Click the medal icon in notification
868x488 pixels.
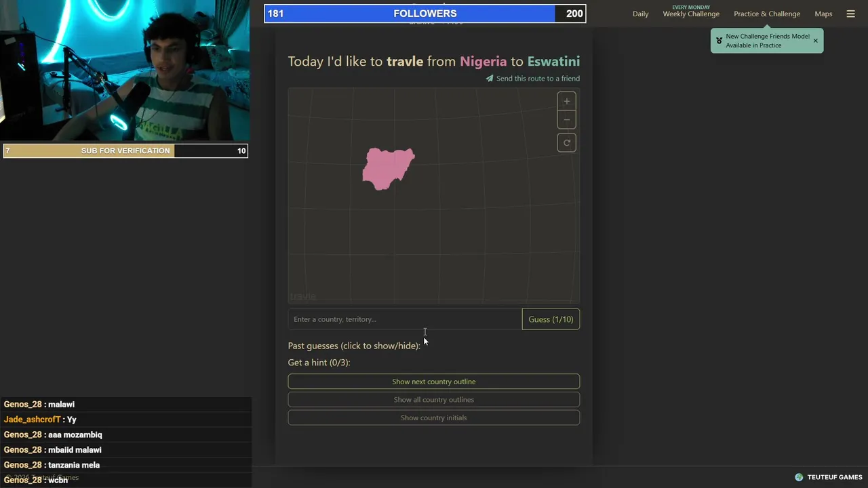pos(719,41)
